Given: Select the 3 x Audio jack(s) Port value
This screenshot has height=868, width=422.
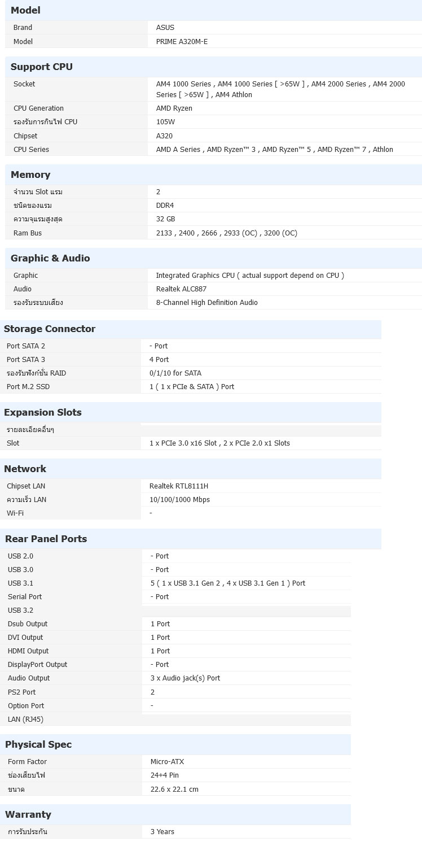Looking at the screenshot, I should [x=185, y=678].
